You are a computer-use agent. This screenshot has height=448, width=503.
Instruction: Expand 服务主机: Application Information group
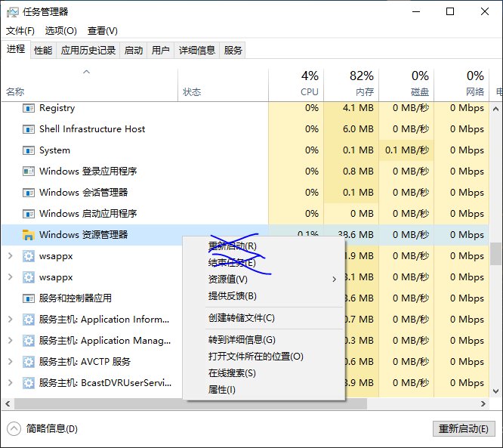click(x=10, y=320)
